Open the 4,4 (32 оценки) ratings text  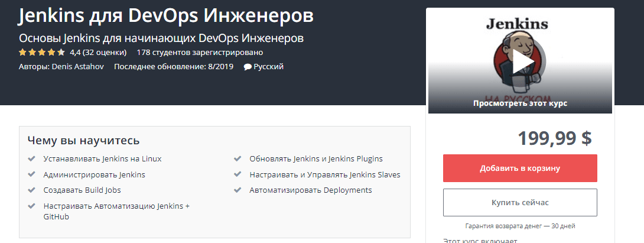98,53
